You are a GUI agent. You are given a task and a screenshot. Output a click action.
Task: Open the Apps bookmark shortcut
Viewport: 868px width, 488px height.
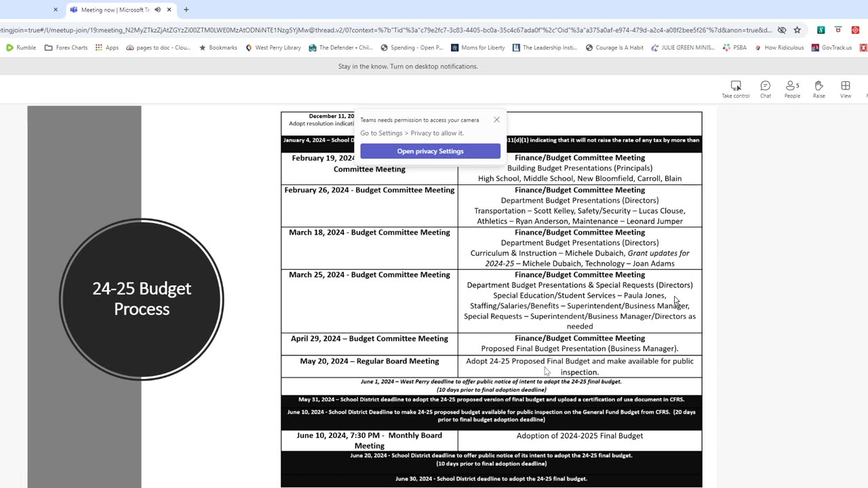pyautogui.click(x=107, y=47)
